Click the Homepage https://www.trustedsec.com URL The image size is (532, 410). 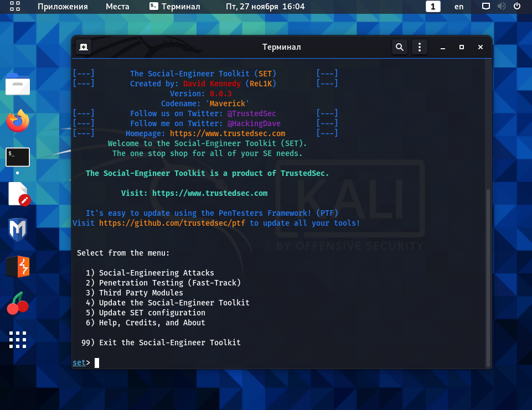tap(228, 133)
